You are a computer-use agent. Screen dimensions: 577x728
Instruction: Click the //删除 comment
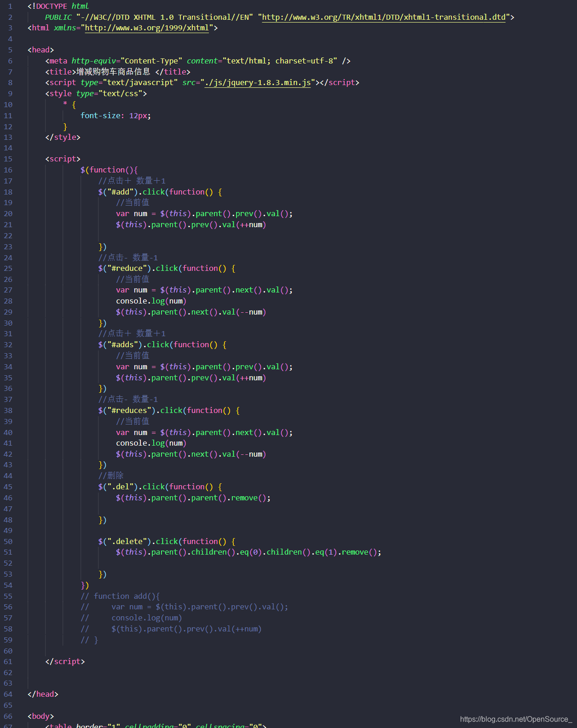pos(111,476)
